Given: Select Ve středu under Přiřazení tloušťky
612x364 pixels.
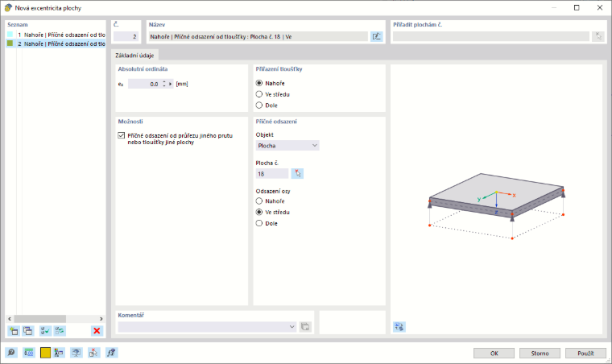Looking at the screenshot, I should pos(259,94).
